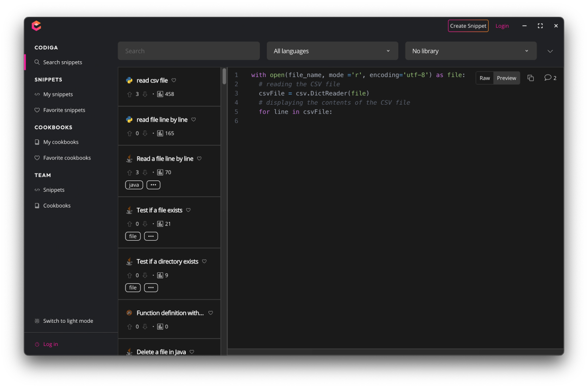Downvote the 'Test if a directory exists' snippet

145,275
